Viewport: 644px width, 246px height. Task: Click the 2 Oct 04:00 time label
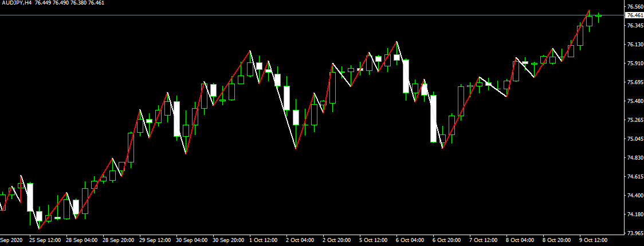(301, 240)
